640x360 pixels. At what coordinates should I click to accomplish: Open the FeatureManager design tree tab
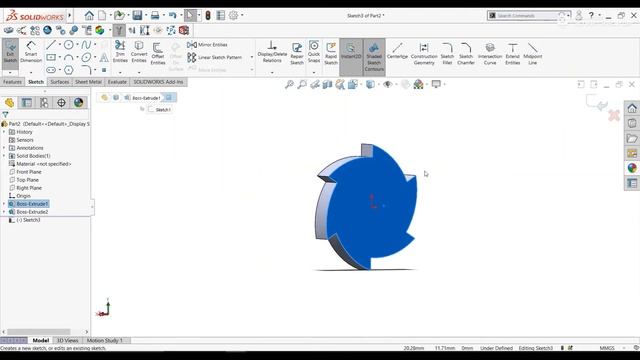(9, 102)
